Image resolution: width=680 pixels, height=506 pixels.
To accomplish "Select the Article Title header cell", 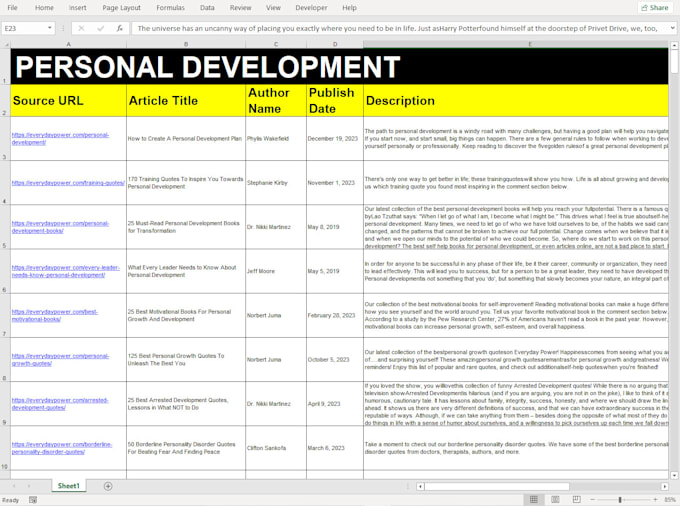I will point(186,100).
